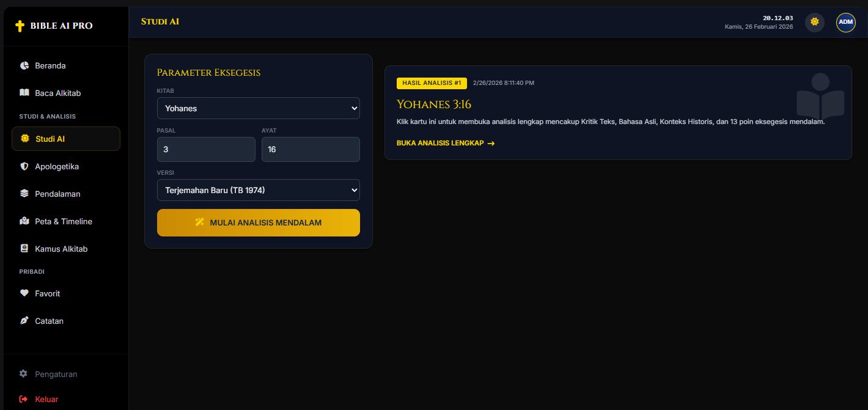Expand the Kitab dropdown showing Yohanes

coord(259,108)
